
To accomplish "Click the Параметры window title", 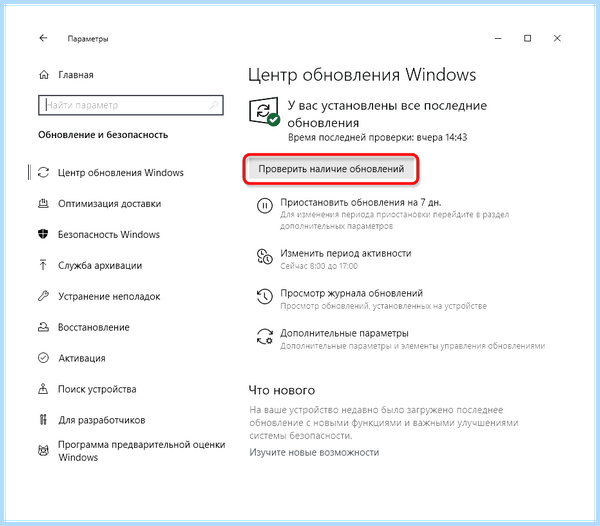I will tap(88, 39).
